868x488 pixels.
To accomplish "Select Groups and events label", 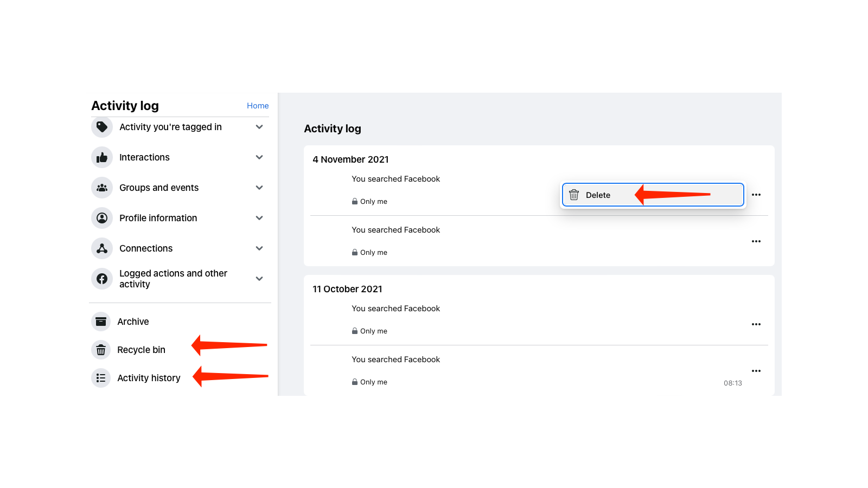I will click(159, 188).
